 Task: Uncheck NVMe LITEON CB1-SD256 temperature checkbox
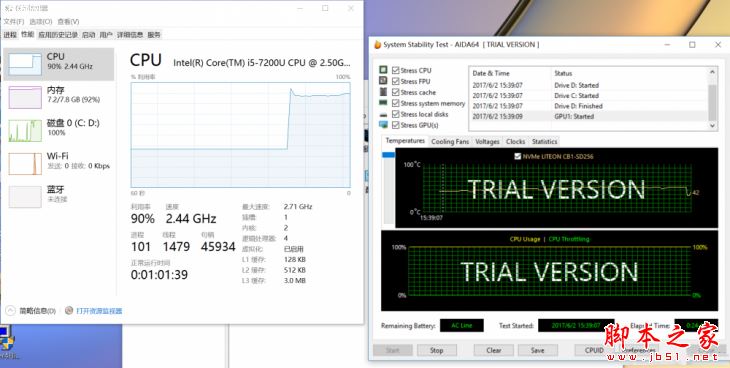pyautogui.click(x=517, y=157)
